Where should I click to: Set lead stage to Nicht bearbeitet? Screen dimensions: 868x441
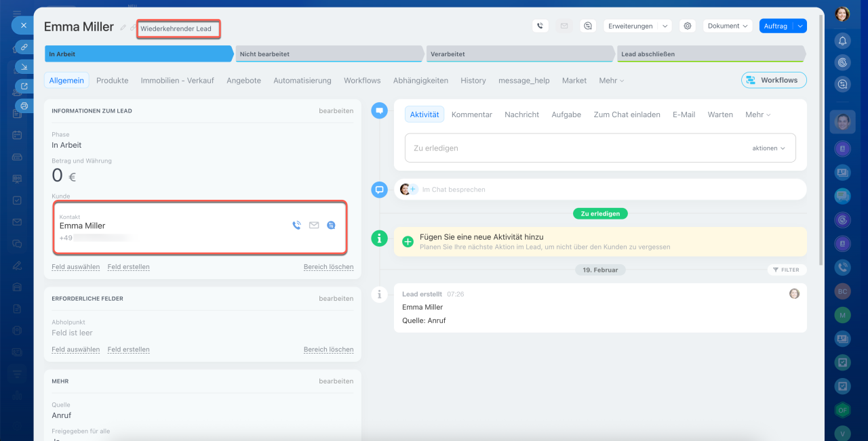(329, 54)
